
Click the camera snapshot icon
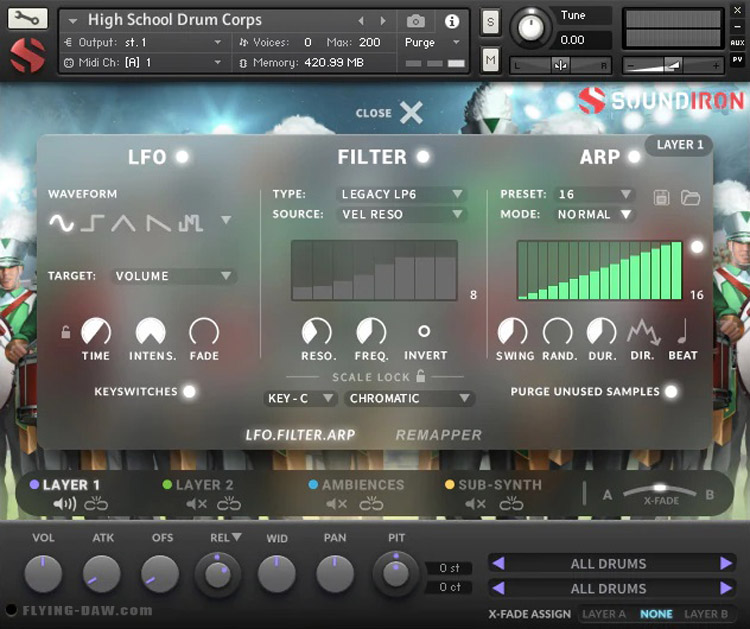click(x=416, y=21)
